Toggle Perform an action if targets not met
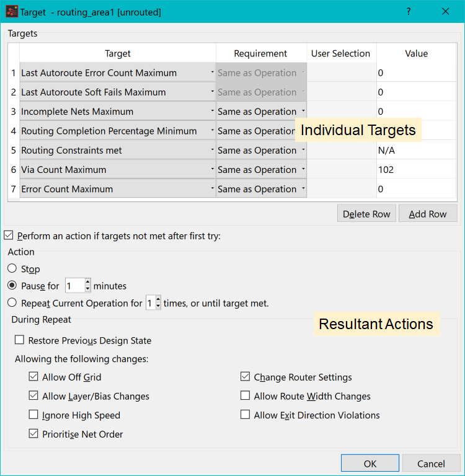 coord(9,236)
